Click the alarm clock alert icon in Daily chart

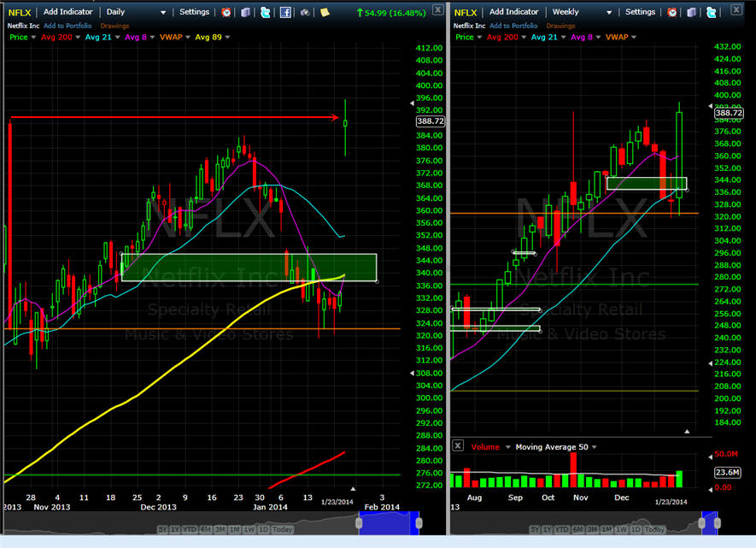click(226, 12)
